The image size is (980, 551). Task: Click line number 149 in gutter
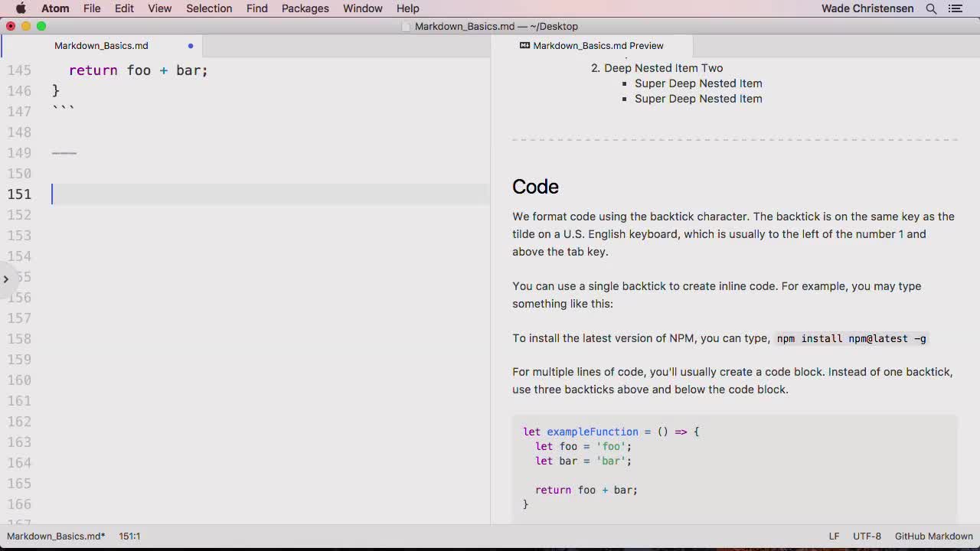pos(19,153)
